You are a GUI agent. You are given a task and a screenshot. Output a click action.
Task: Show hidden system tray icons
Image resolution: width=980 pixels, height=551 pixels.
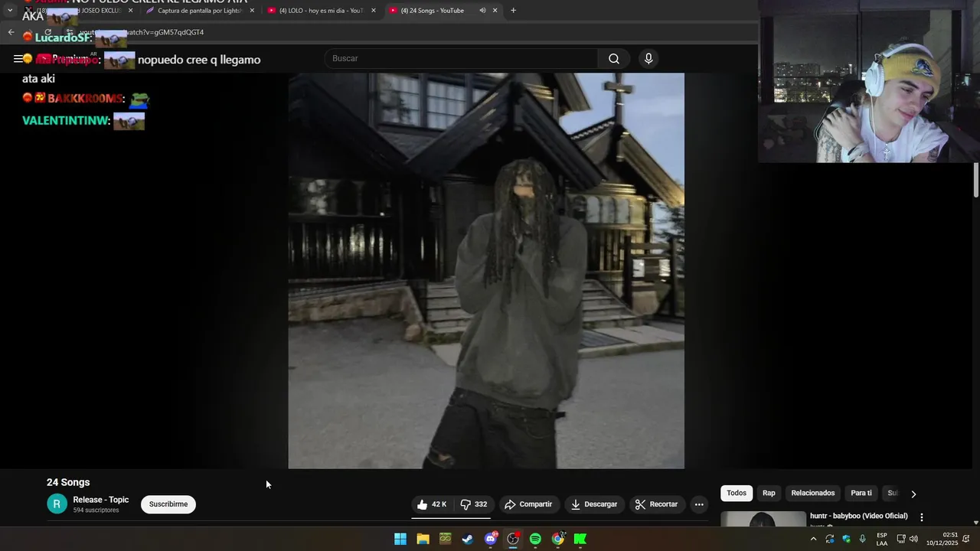813,539
